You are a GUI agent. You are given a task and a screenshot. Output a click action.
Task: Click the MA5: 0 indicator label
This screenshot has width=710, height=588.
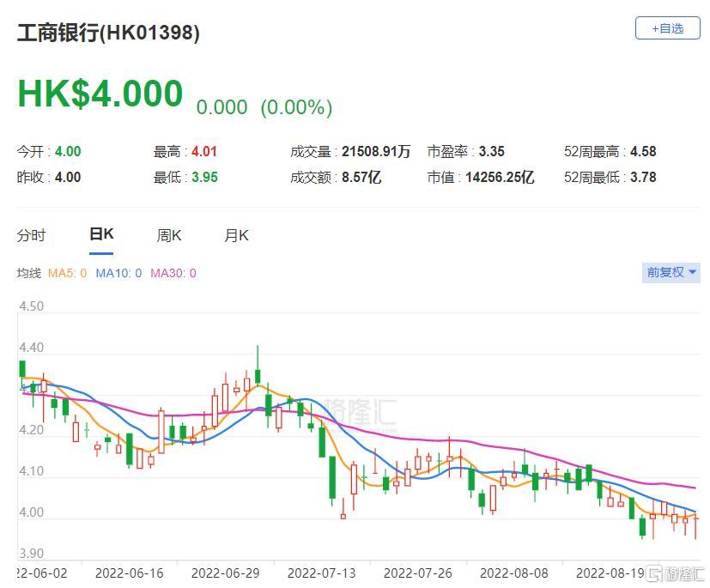[67, 273]
